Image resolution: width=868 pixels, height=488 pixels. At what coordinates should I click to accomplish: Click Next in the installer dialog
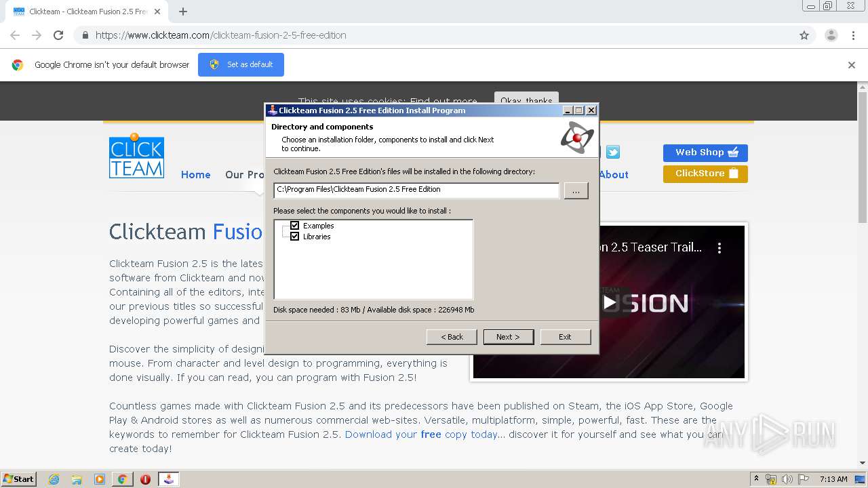[x=509, y=337]
